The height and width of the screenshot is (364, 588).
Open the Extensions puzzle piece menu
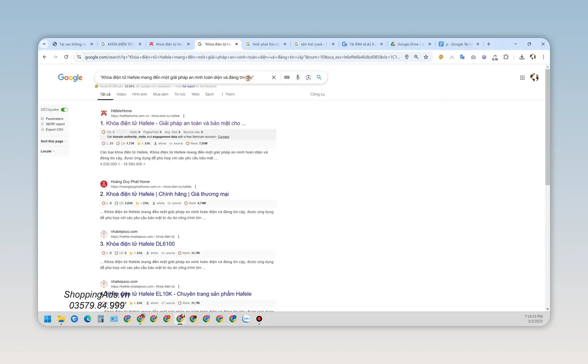tap(506, 57)
